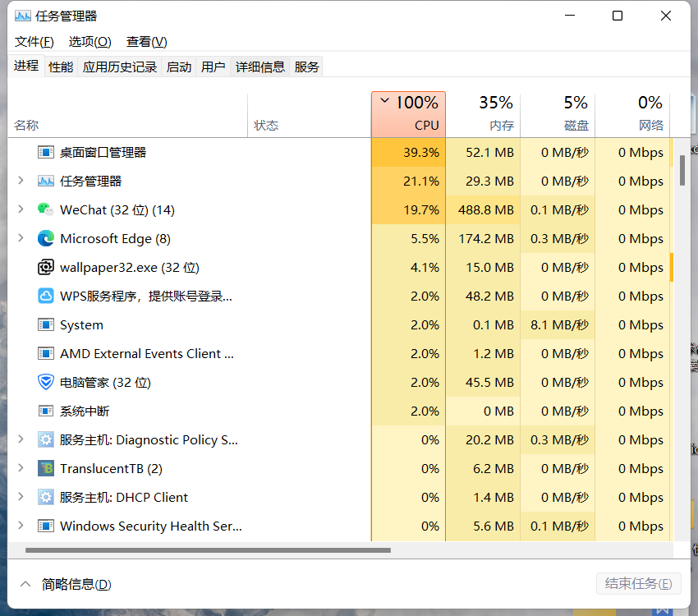
Task: Click the AMD External Events Client icon
Action: point(46,353)
